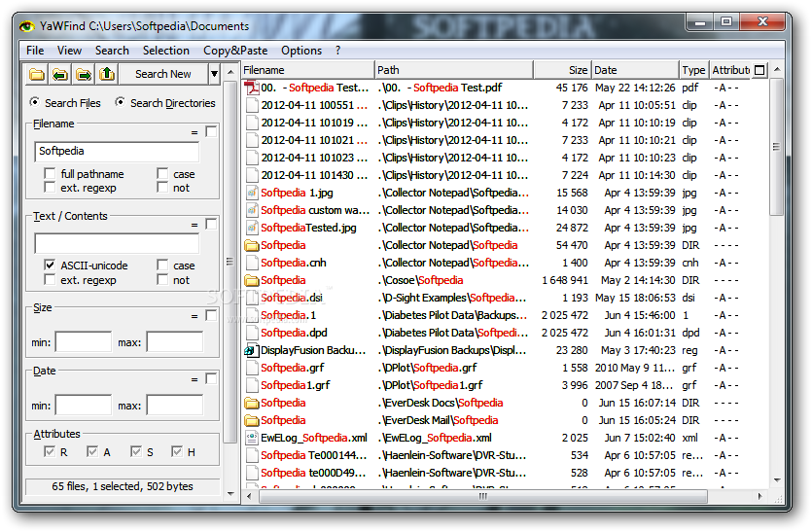Check full pathname option
Viewport: 812px width, 532px height.
tap(50, 173)
